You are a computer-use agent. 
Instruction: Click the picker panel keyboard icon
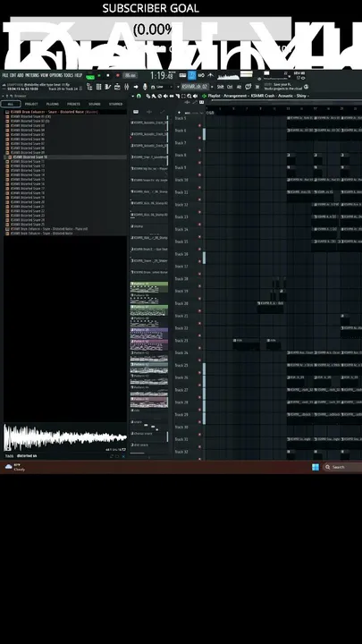[136, 112]
